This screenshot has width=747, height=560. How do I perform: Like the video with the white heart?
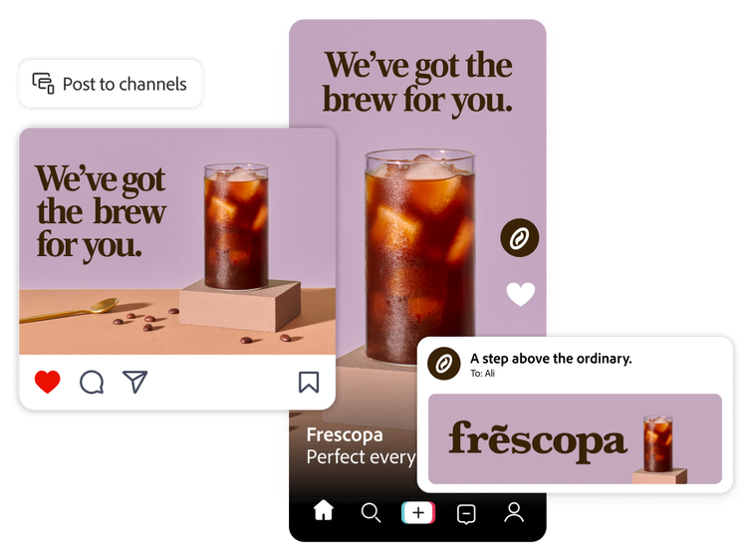520,294
